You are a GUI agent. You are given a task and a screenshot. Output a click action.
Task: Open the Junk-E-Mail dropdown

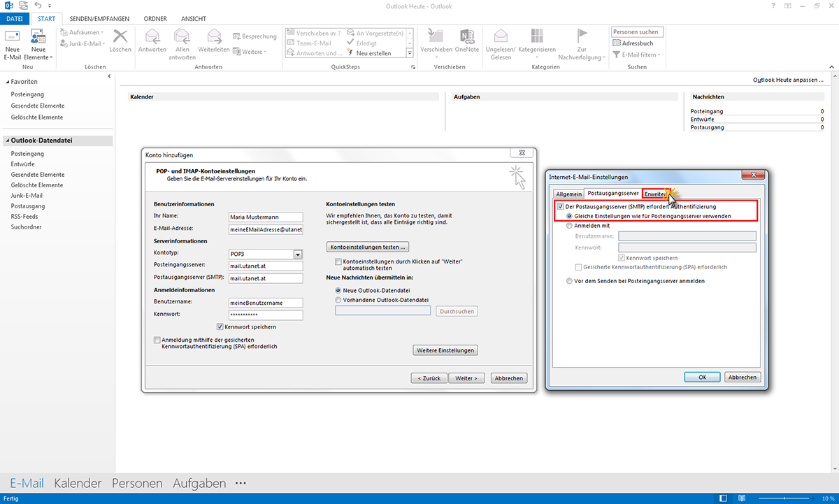click(82, 43)
